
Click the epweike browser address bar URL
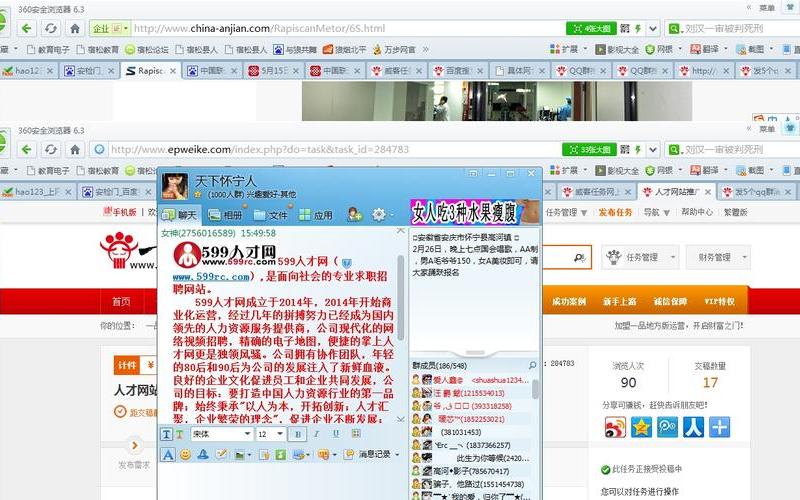coord(260,149)
